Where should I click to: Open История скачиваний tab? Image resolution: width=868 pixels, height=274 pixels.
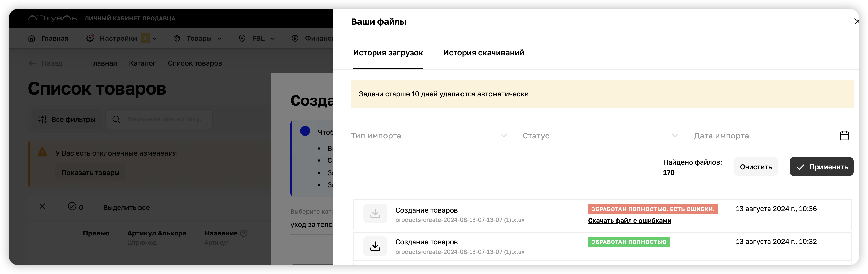click(x=483, y=53)
